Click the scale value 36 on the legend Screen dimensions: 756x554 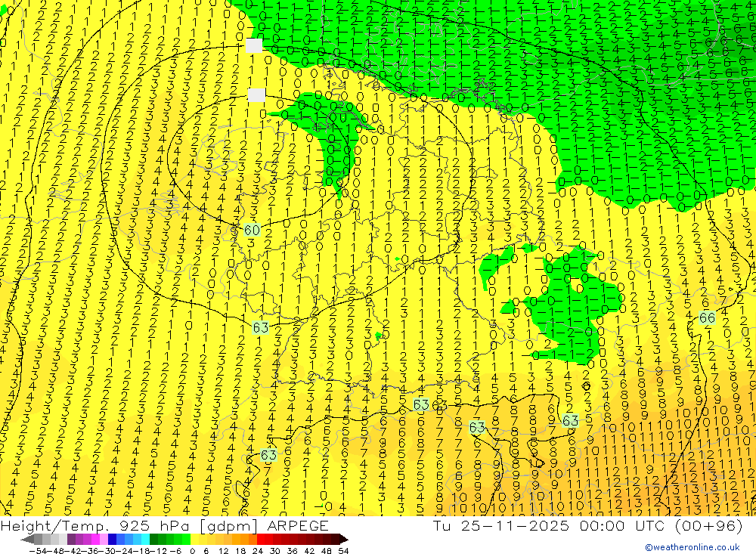(292, 551)
